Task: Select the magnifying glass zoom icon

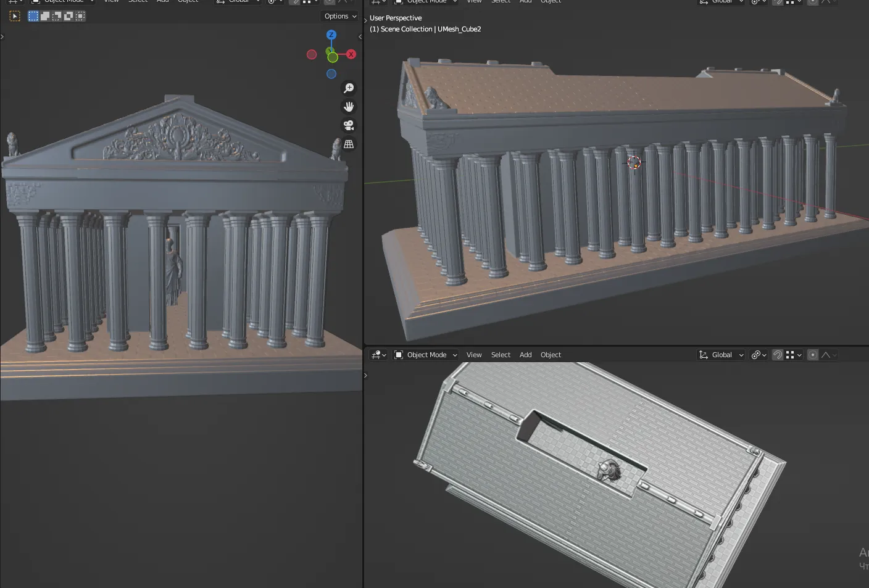Action: click(x=349, y=88)
